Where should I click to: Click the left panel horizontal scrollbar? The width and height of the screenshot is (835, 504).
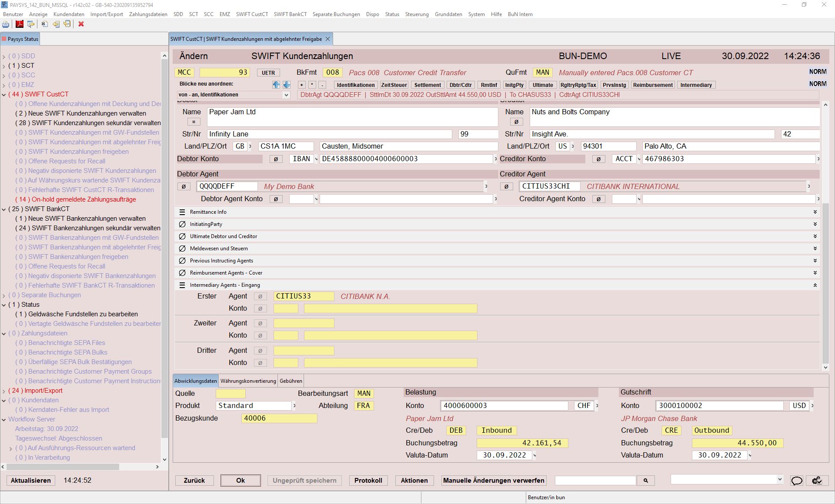pos(62,467)
